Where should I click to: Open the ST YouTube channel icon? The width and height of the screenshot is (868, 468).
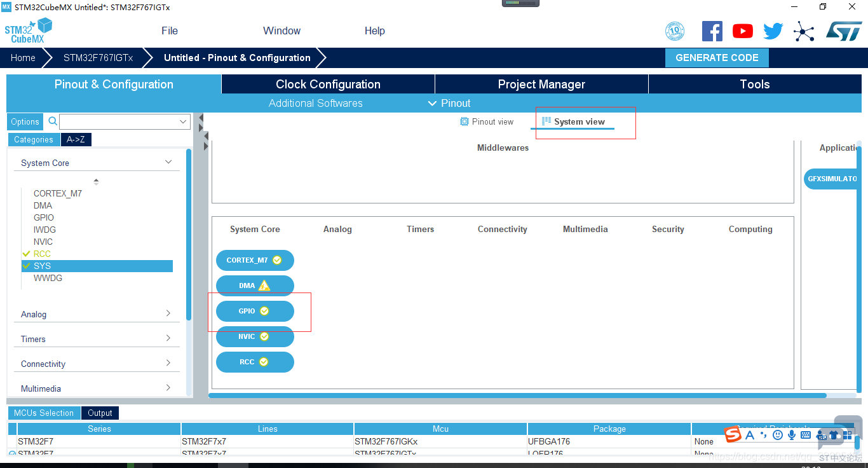tap(743, 31)
